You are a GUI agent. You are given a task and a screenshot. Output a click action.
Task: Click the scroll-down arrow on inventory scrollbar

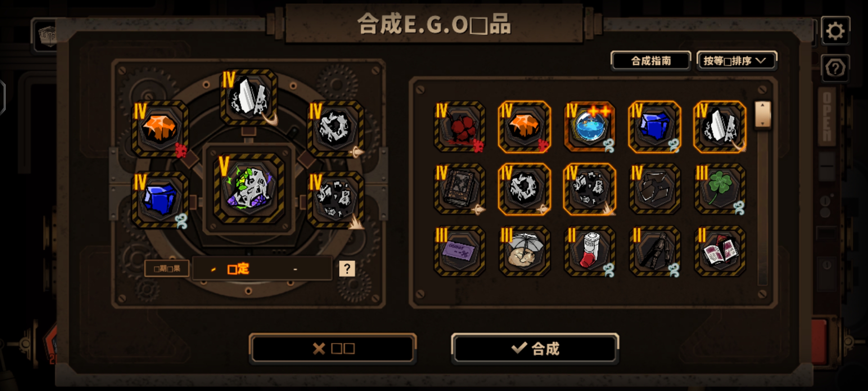(762, 124)
